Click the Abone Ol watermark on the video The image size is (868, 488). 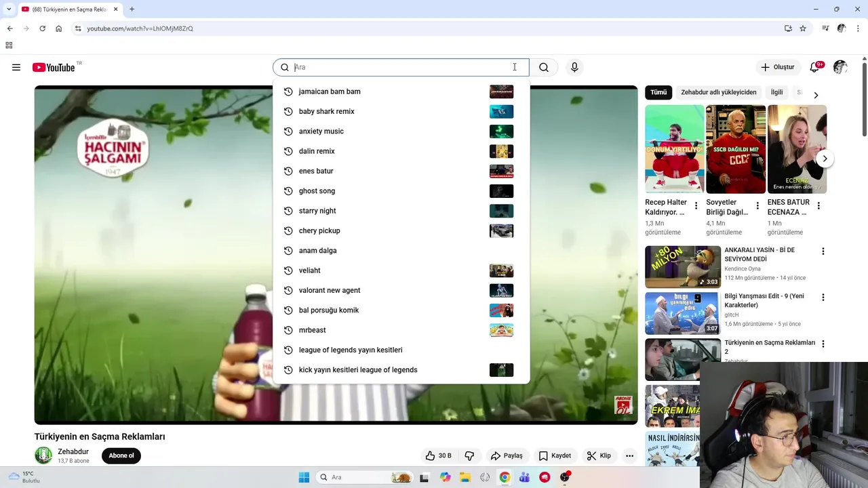623,405
